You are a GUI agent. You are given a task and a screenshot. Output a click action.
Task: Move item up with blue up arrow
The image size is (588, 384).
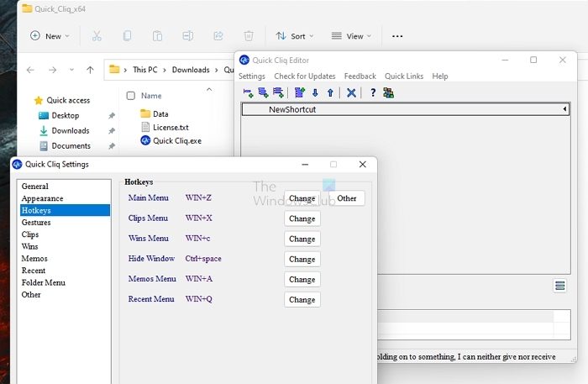point(330,92)
